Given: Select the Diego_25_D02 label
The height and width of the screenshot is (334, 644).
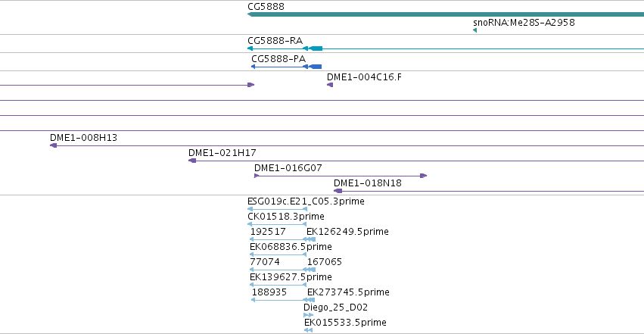Looking at the screenshot, I should click(335, 307).
